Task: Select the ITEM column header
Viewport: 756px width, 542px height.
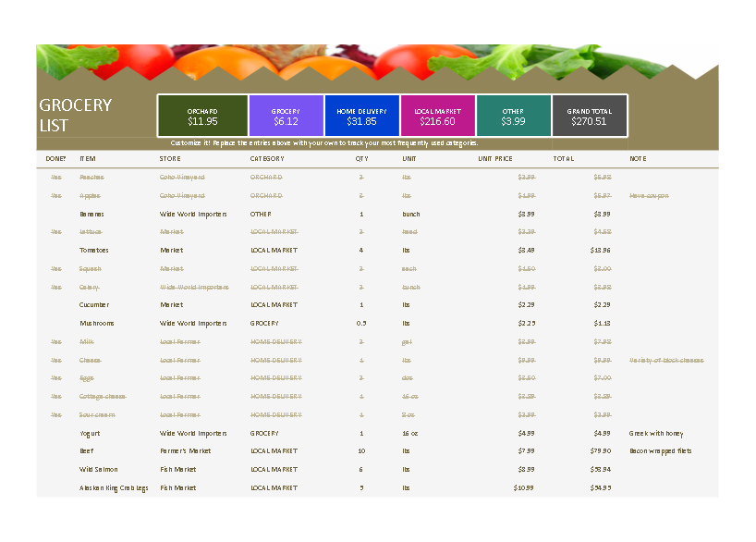Action: [x=87, y=159]
